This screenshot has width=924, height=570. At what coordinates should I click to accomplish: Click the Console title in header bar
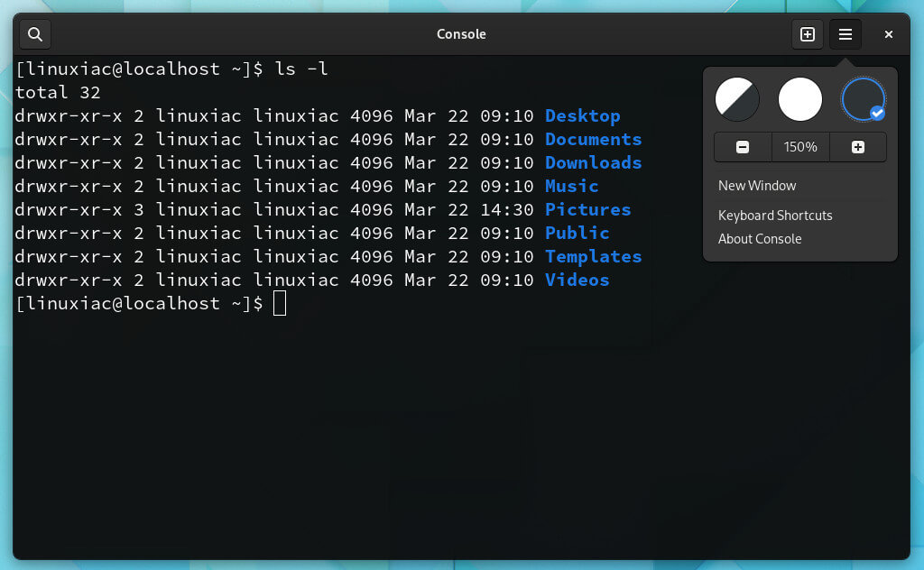click(461, 34)
